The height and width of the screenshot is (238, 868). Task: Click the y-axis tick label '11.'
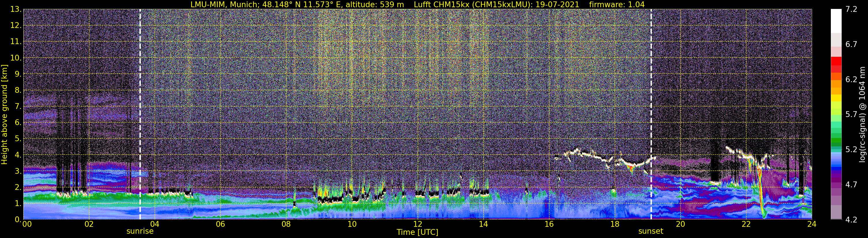[x=16, y=42]
